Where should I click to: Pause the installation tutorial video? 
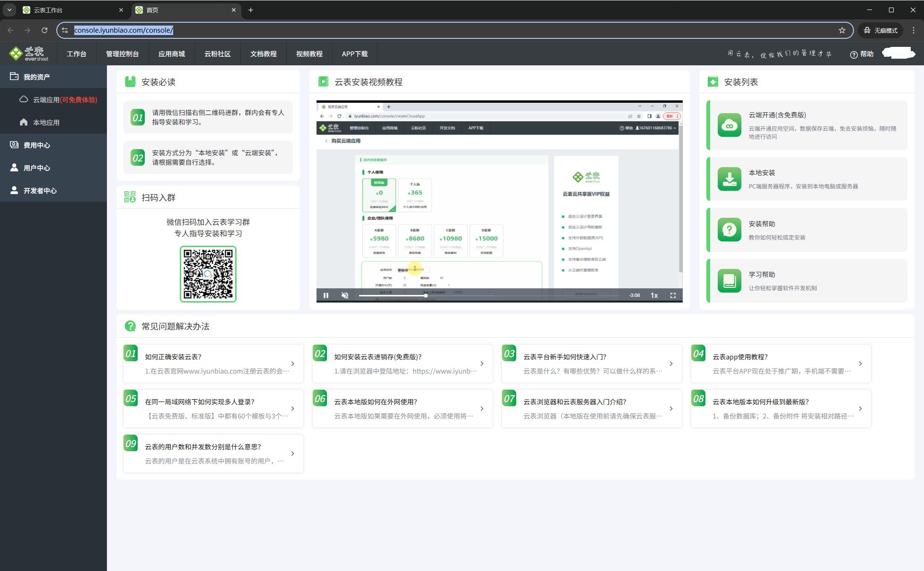(326, 295)
